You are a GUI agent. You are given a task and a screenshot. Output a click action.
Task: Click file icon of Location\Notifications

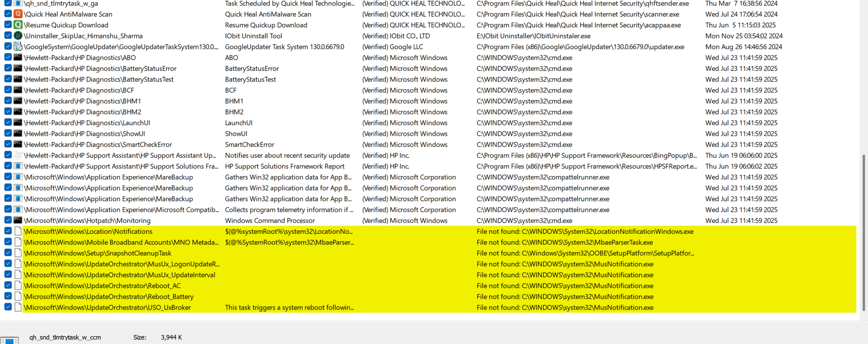(18, 231)
